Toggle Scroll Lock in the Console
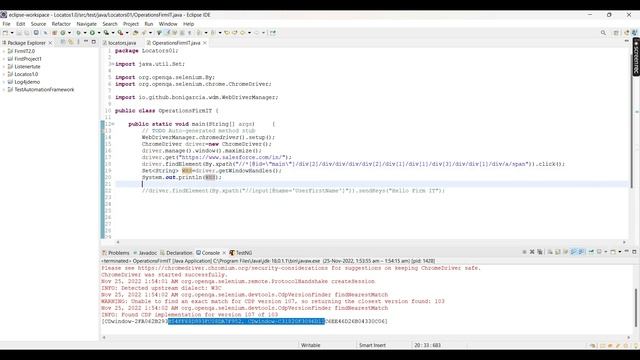This screenshot has width=640, height=360. (x=558, y=252)
